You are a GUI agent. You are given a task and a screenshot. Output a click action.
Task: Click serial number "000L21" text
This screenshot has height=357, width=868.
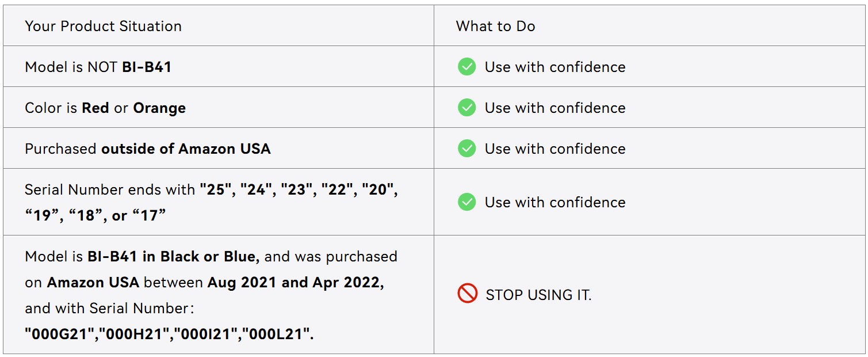[277, 334]
